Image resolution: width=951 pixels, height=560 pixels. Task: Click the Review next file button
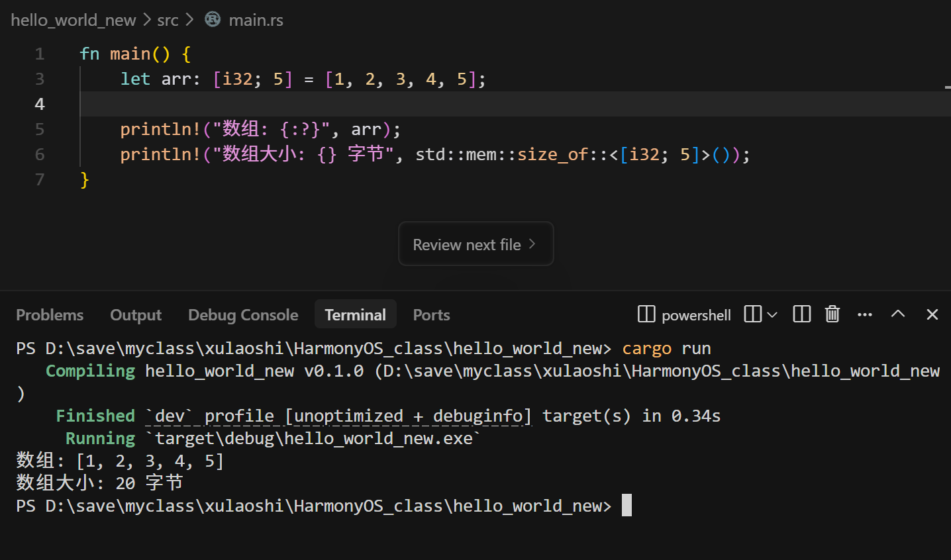pyautogui.click(x=476, y=244)
